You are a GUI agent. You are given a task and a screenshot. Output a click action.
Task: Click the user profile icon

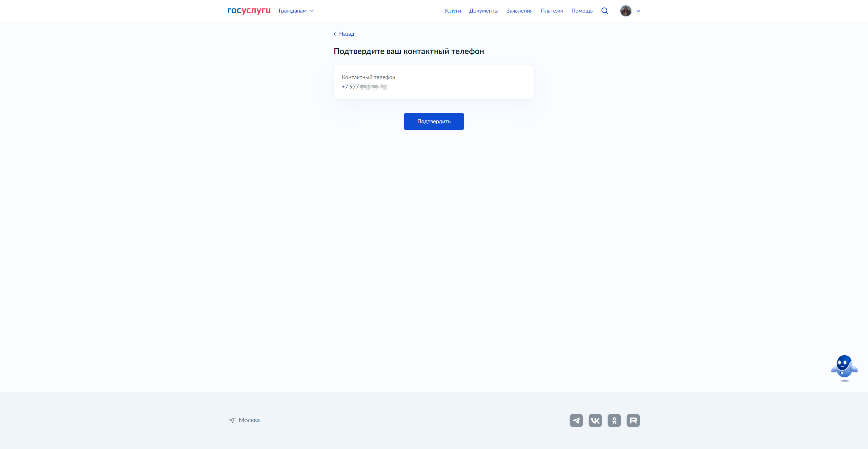coord(625,10)
